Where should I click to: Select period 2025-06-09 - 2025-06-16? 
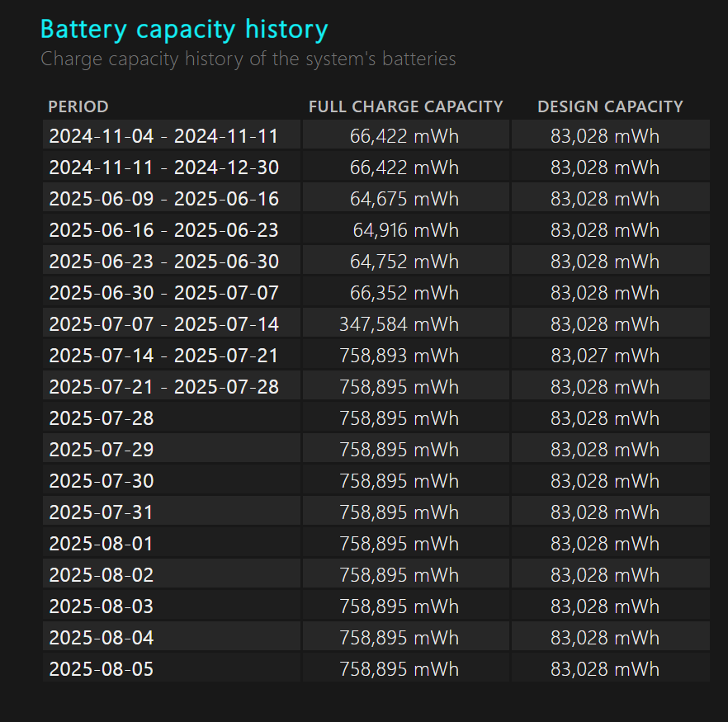(163, 199)
